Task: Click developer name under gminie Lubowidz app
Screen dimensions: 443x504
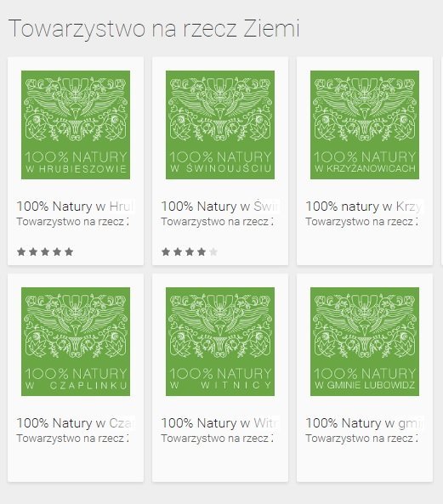Action: pos(361,438)
